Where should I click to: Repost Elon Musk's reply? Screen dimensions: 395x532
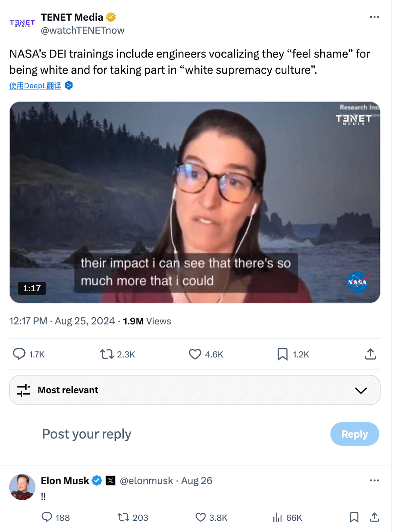tap(123, 517)
